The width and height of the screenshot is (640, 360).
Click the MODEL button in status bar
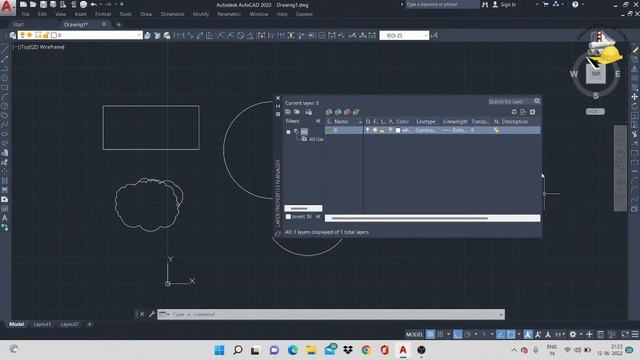pyautogui.click(x=414, y=334)
